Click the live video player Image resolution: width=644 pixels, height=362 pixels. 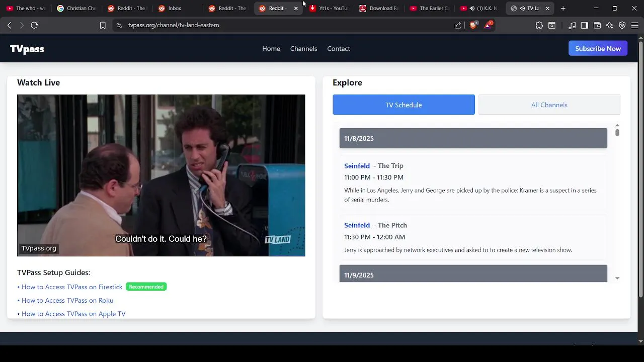click(161, 175)
